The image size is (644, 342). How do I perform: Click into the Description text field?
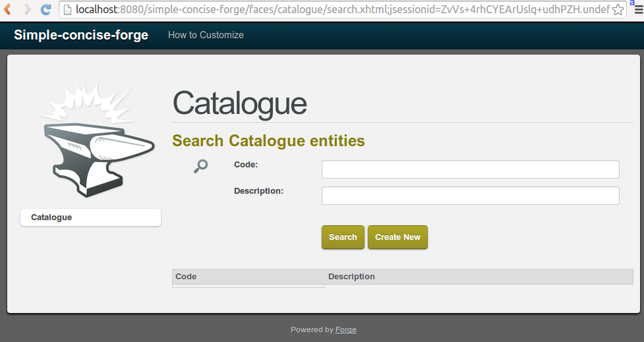[x=470, y=196]
